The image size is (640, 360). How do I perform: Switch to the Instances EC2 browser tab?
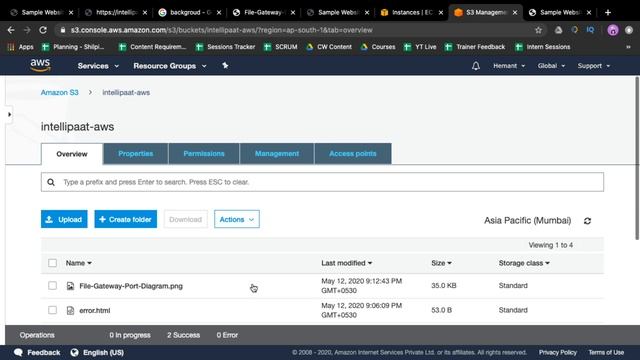coord(411,13)
